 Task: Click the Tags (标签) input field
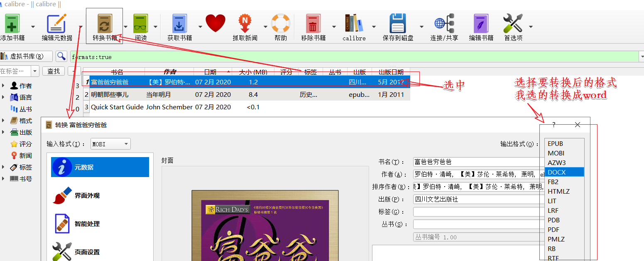coord(479,212)
